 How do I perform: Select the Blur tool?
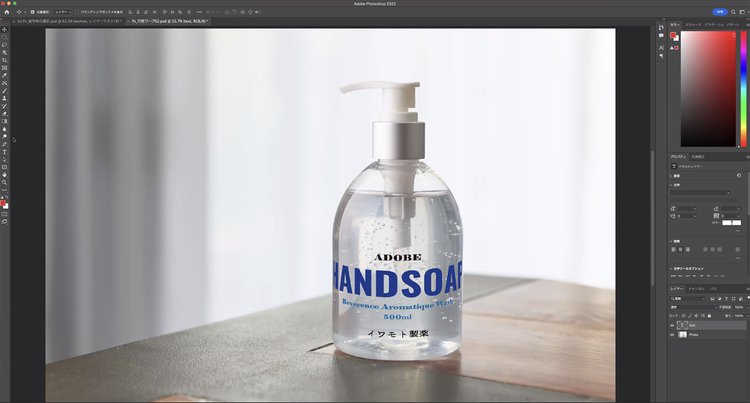click(x=5, y=129)
